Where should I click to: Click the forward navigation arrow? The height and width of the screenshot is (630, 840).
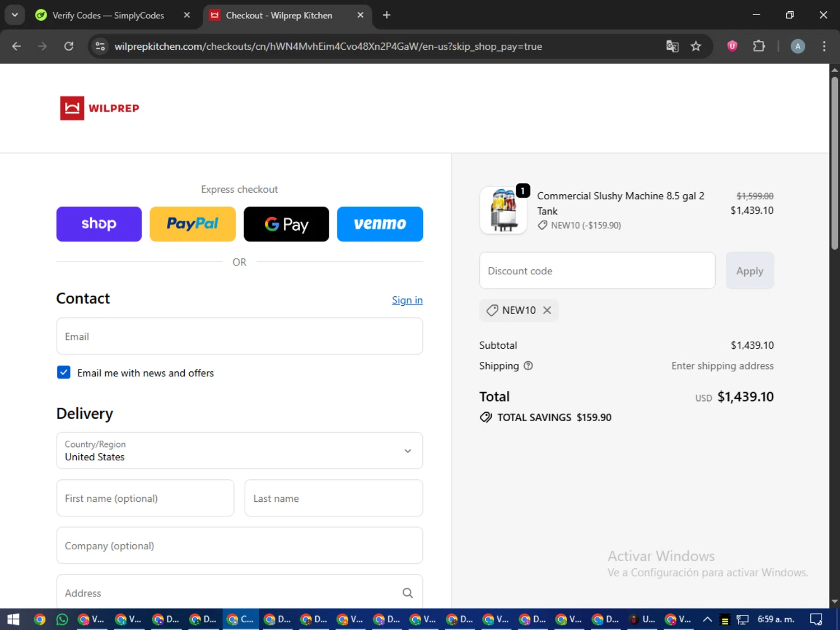43,46
